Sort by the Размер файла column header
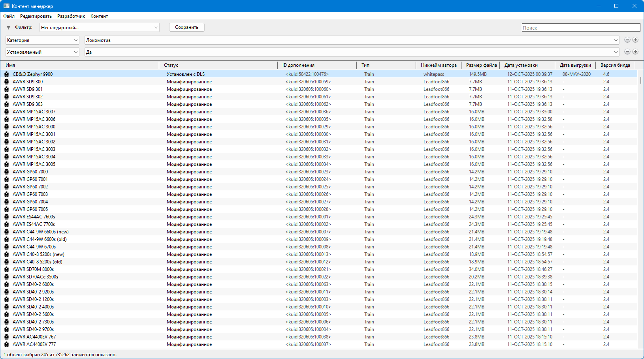The width and height of the screenshot is (644, 359). click(481, 65)
